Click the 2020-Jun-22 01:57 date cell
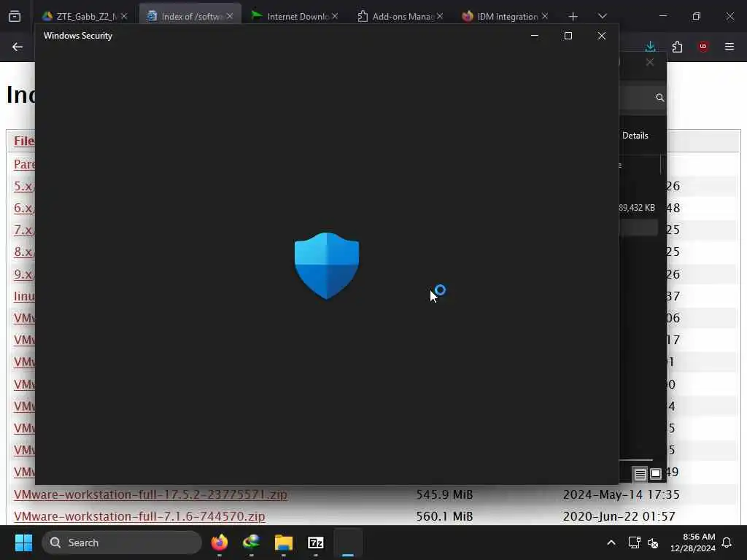Image resolution: width=747 pixels, height=560 pixels. pos(619,517)
